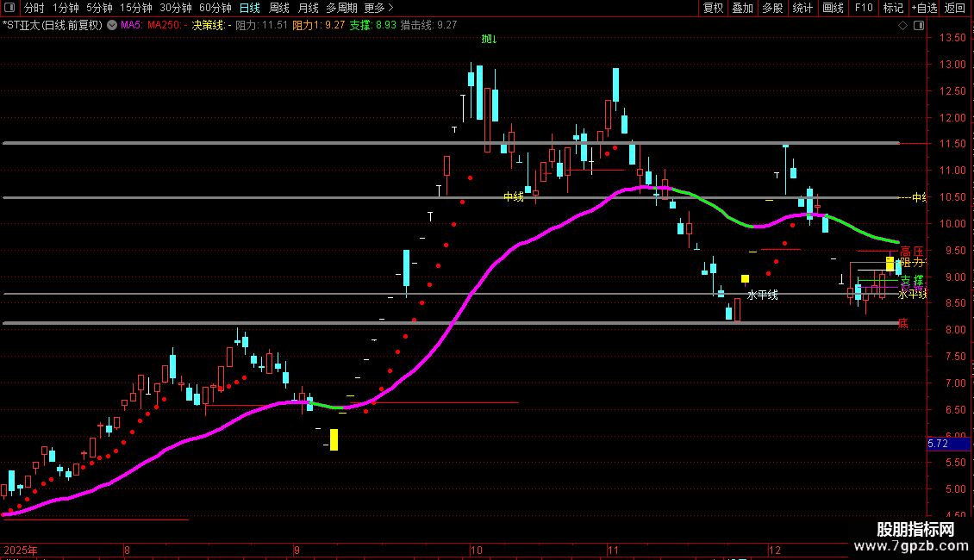This screenshot has width=974, height=560.
Task: Switch to the 周线 weekly chart
Action: click(279, 8)
